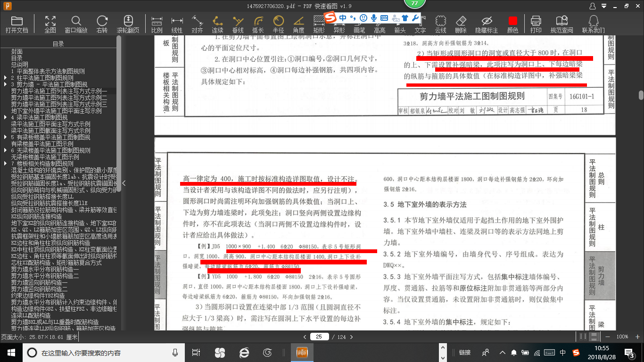Click the Sogou microphone voice input icon

click(374, 18)
